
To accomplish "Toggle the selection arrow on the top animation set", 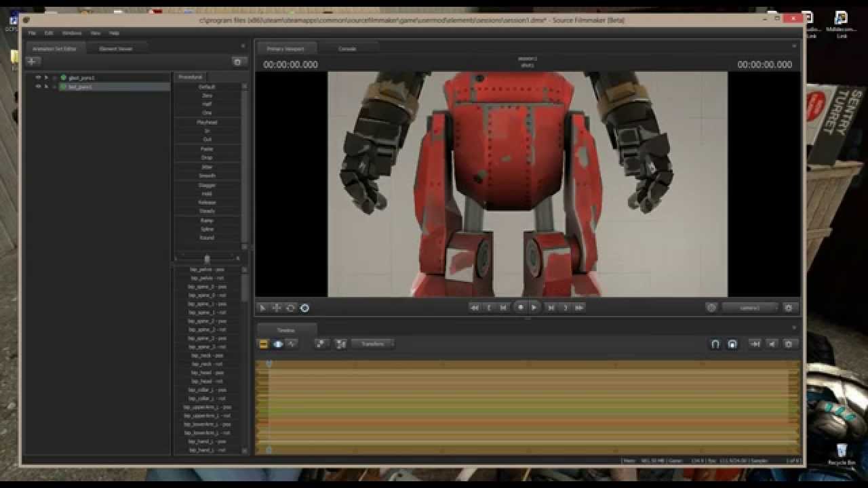I will point(46,78).
